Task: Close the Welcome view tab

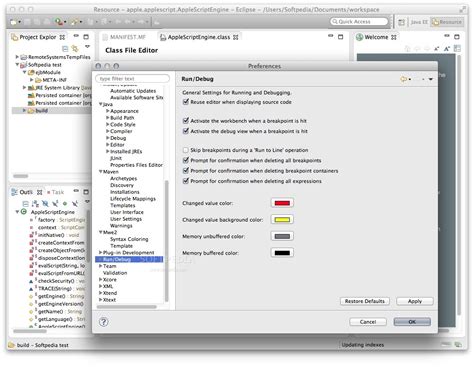Action: [394, 37]
